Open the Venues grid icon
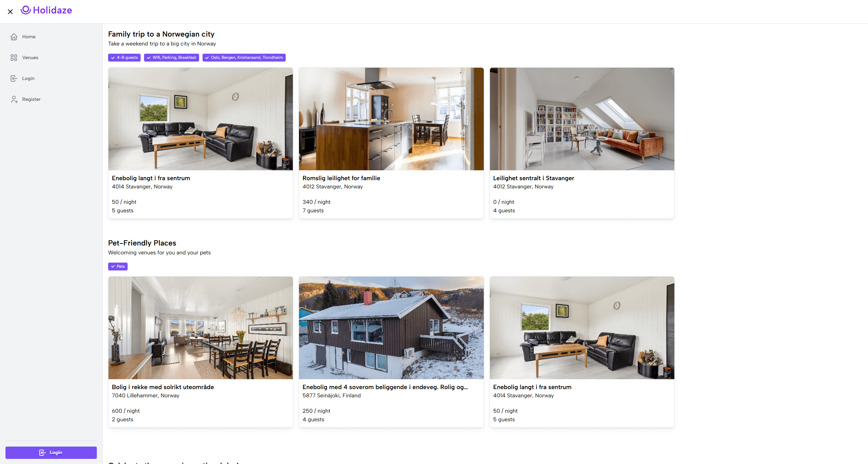 coord(14,57)
